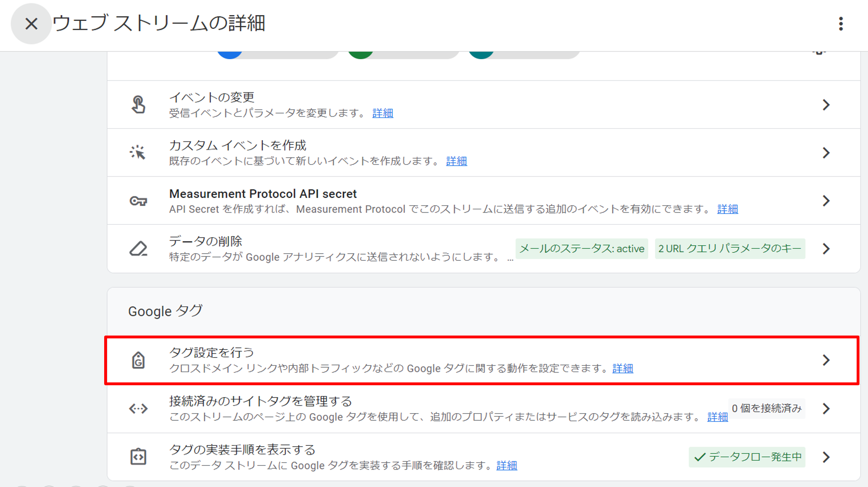Open the 詳細 link under タグ設定を行う
The height and width of the screenshot is (487, 868).
pos(623,368)
